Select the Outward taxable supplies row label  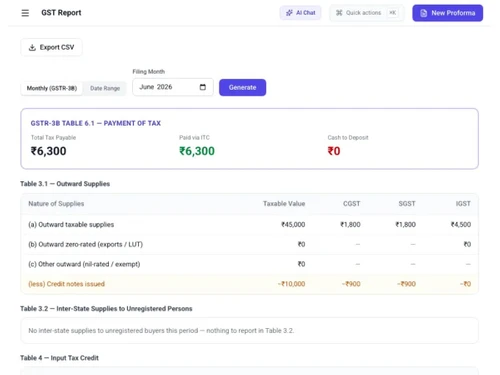[x=71, y=225]
